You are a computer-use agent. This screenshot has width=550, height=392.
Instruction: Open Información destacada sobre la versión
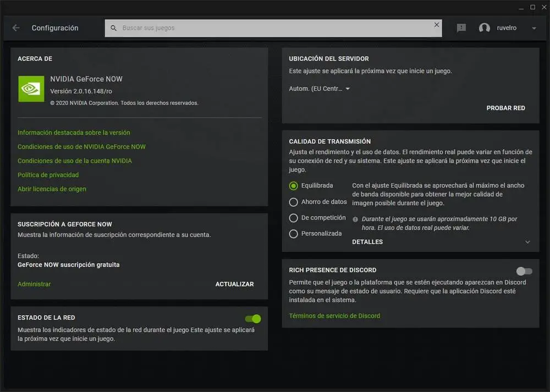coord(74,132)
